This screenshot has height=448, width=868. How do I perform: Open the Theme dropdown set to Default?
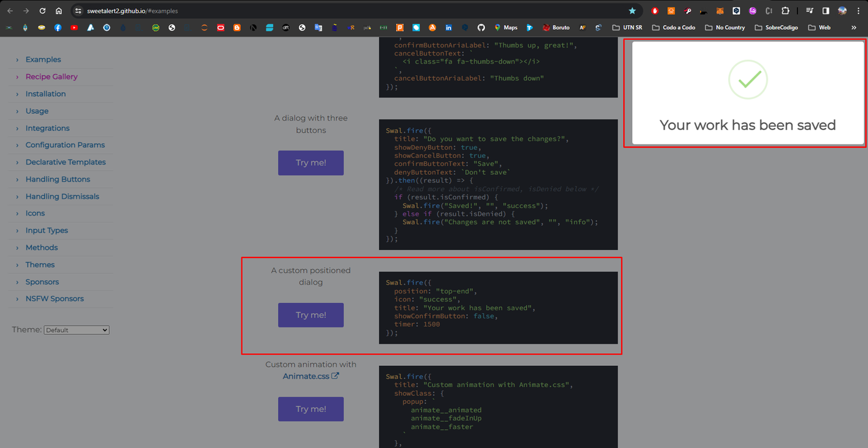(x=77, y=330)
